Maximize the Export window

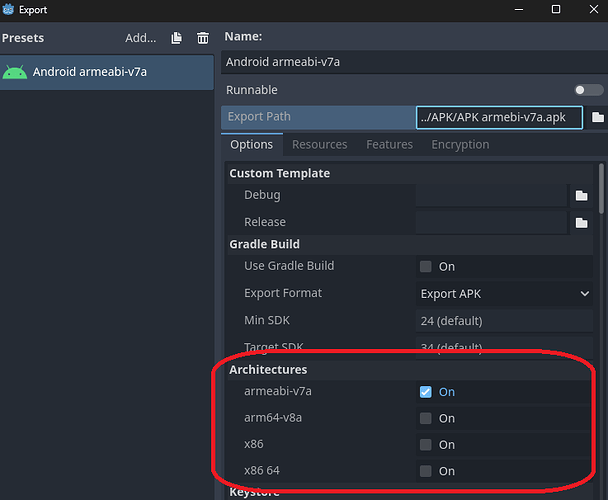(556, 9)
